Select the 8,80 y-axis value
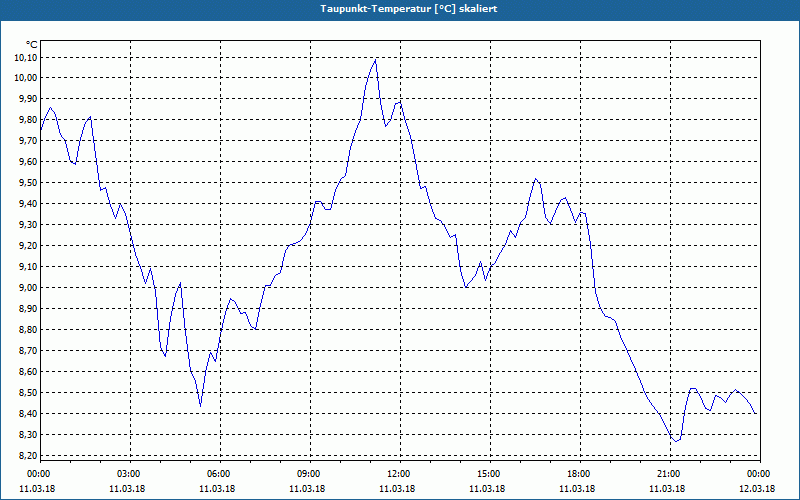This screenshot has width=800, height=500. 28,330
